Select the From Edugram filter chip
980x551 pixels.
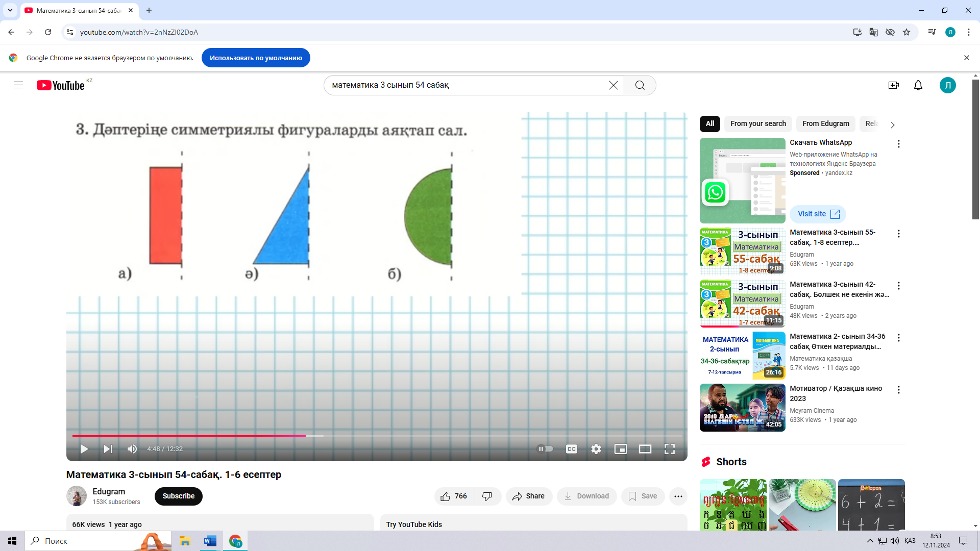tap(825, 123)
